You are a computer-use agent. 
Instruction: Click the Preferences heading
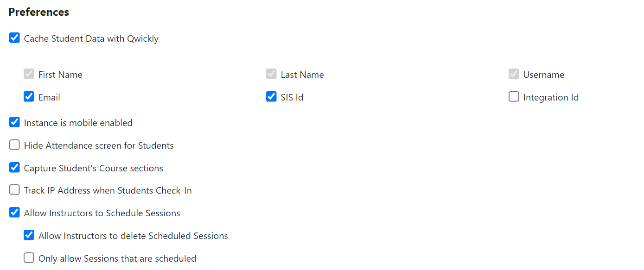coord(39,13)
